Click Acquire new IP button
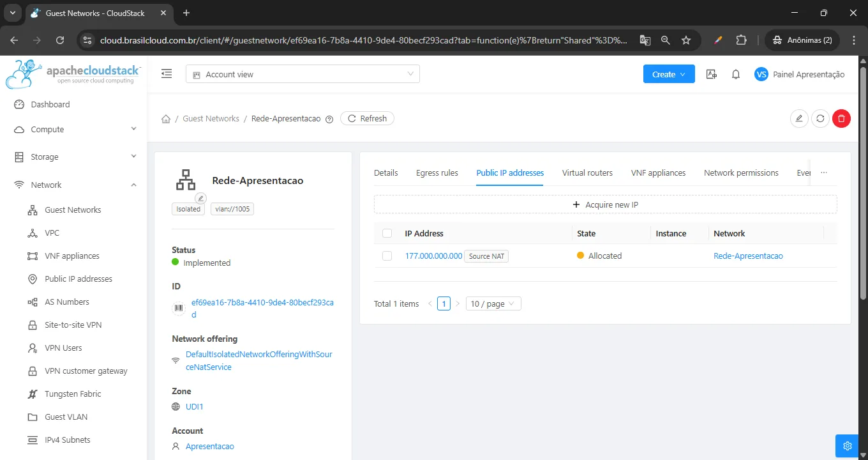868x460 pixels. (605, 204)
